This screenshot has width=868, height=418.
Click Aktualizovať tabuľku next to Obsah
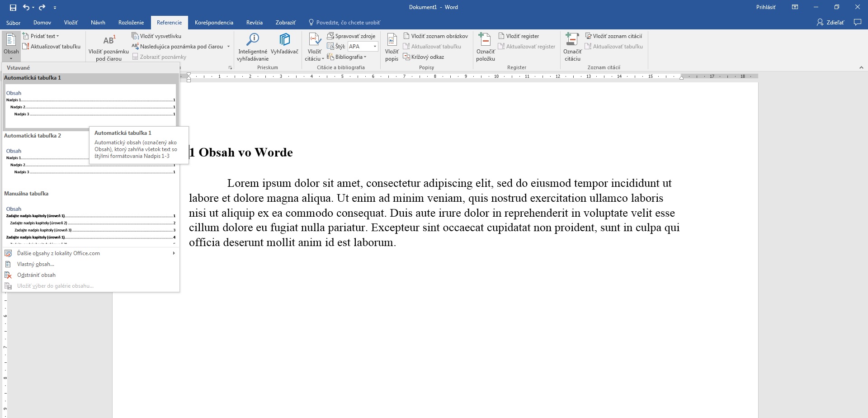click(x=52, y=47)
